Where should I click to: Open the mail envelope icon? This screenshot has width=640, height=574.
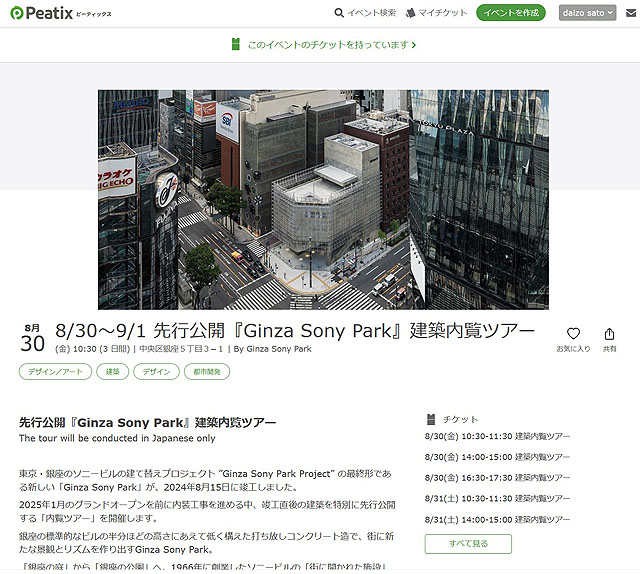[x=631, y=13]
